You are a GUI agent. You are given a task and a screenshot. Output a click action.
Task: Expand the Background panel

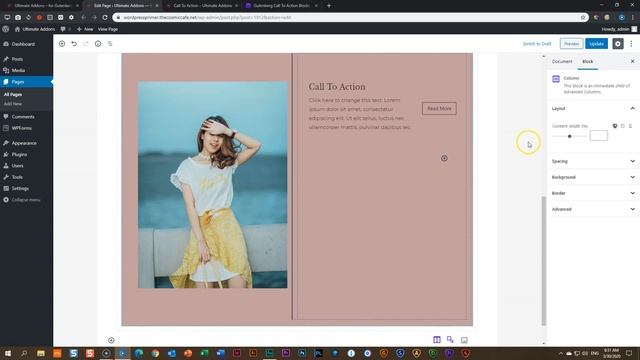[x=593, y=177]
